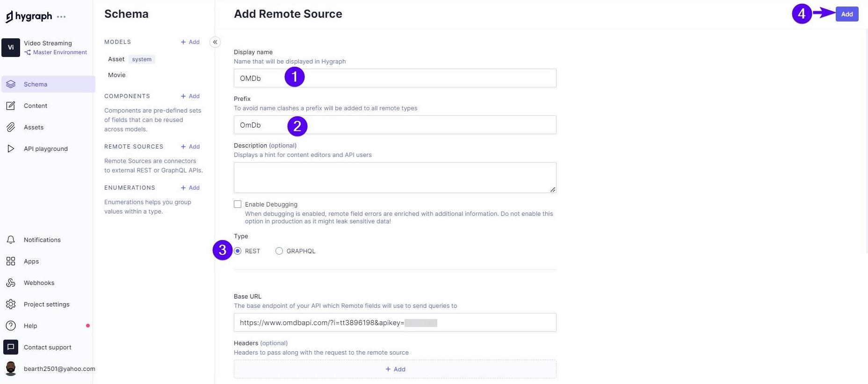Open API playground play icon
The image size is (868, 384).
pyautogui.click(x=11, y=149)
